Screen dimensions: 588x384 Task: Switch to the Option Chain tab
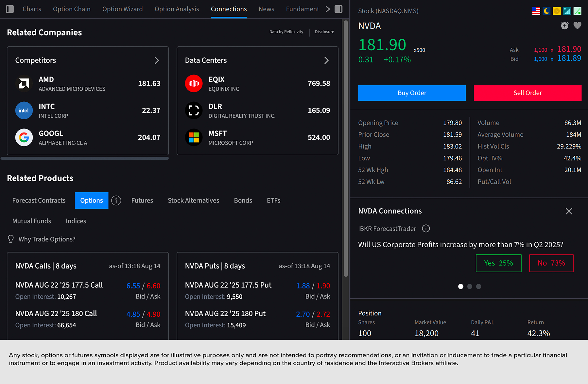72,9
